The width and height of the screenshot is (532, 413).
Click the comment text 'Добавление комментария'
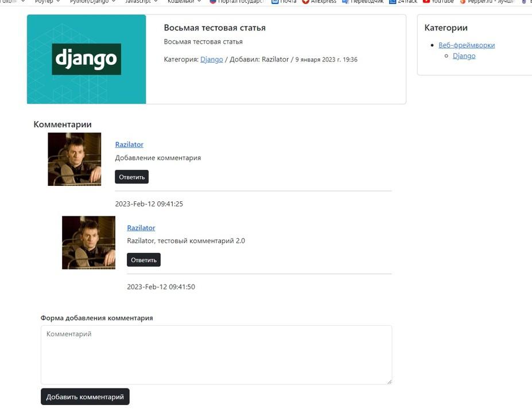[158, 158]
